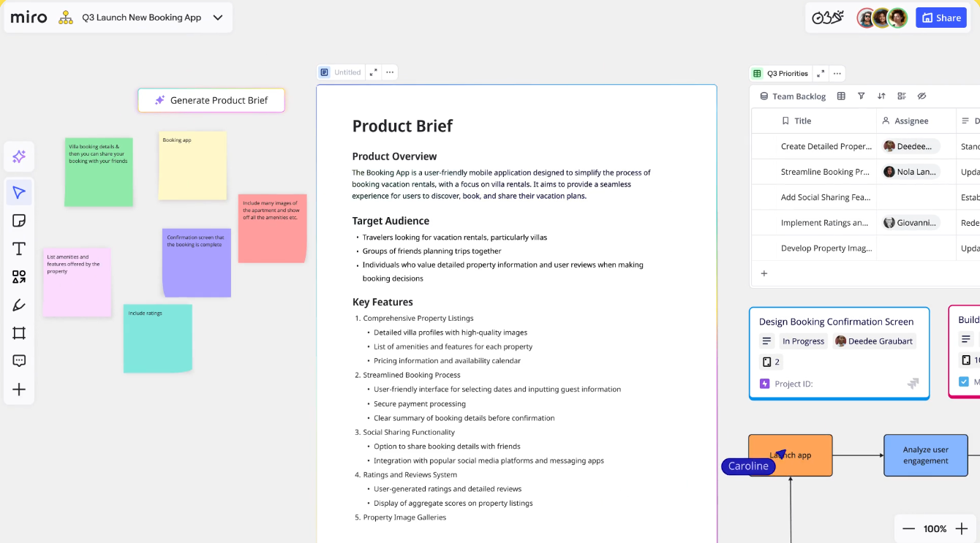The height and width of the screenshot is (543, 980).
Task: Select the green villa booking sticky note
Action: 99,172
